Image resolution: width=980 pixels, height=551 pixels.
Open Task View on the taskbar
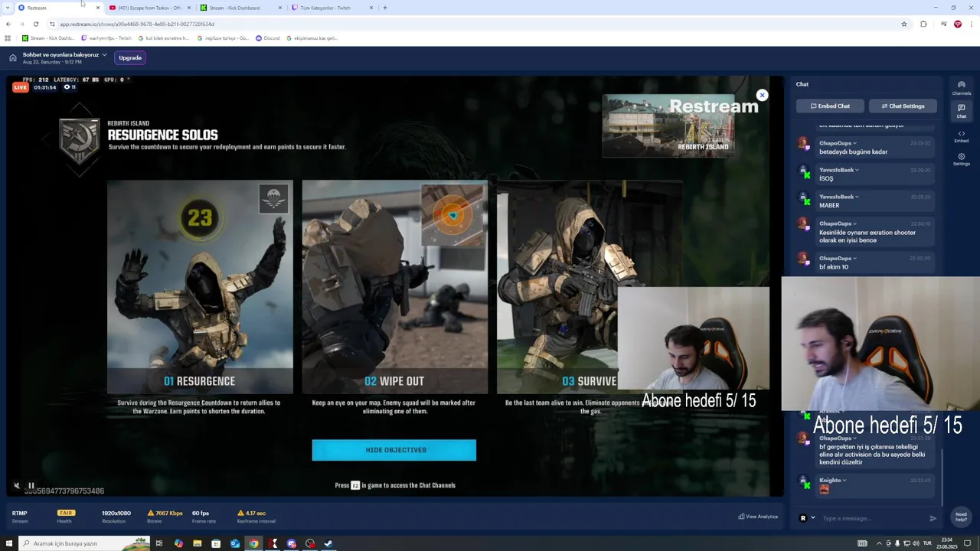[159, 543]
